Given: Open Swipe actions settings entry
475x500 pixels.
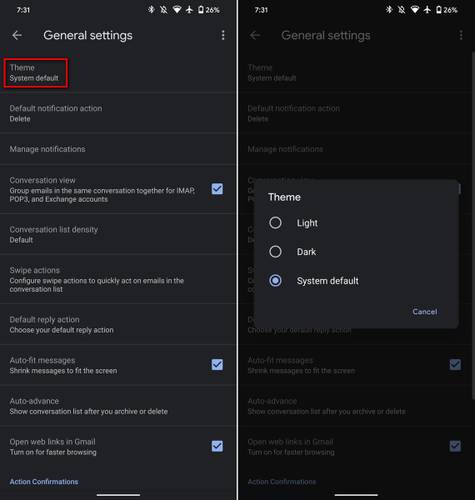Looking at the screenshot, I should 118,279.
